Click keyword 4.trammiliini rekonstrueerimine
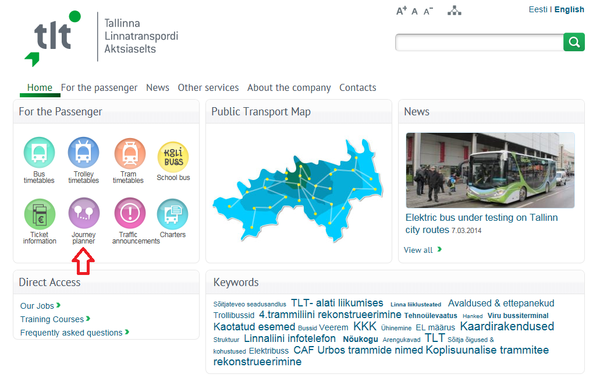The image size is (600, 381). 330,315
